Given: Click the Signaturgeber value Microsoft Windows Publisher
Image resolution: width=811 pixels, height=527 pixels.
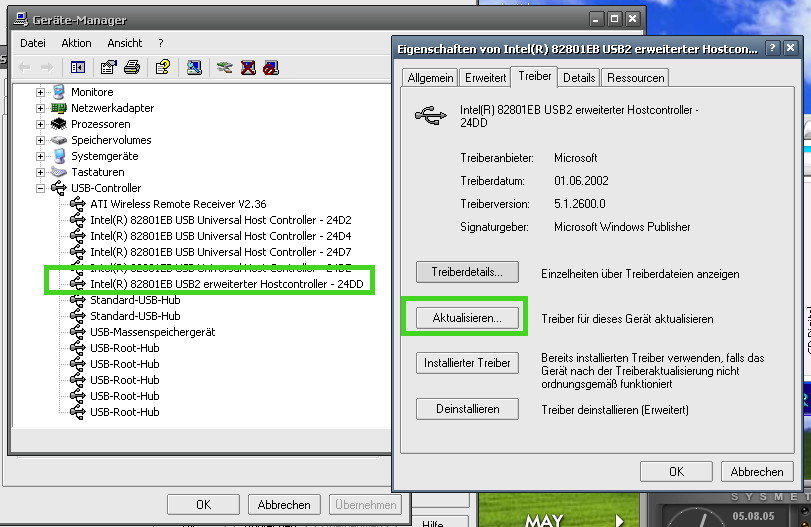Looking at the screenshot, I should click(622, 227).
